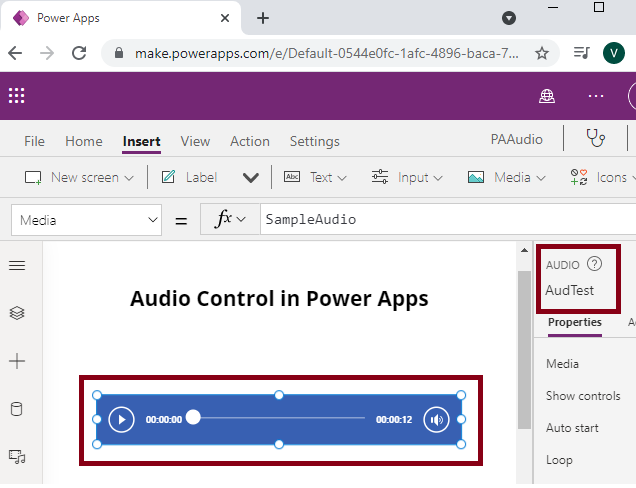636x488 pixels.
Task: Click the Media property label
Action: [562, 363]
